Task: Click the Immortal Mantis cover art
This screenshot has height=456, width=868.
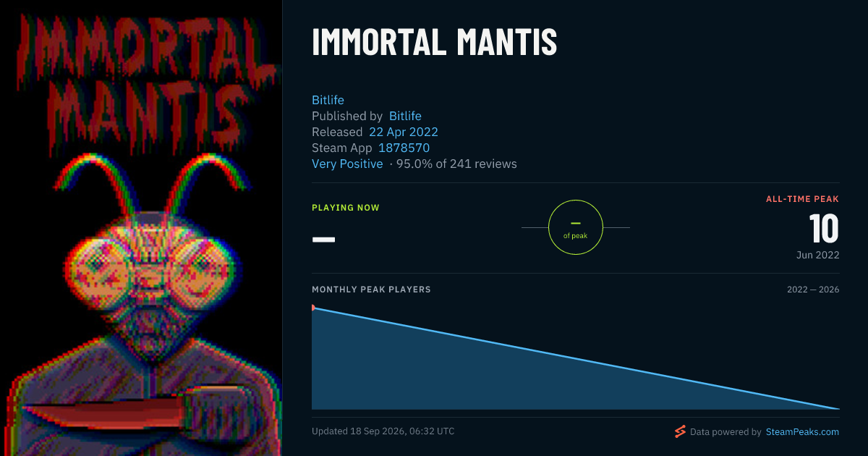Action: [x=141, y=228]
